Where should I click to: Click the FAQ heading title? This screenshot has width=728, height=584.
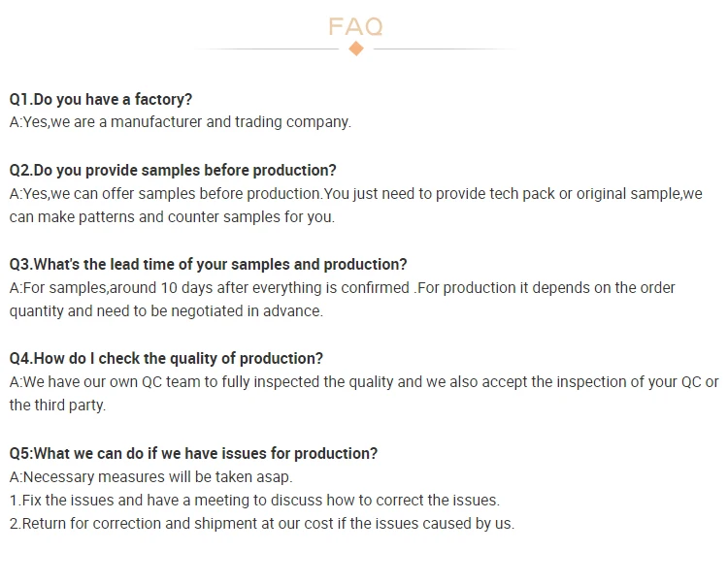pyautogui.click(x=355, y=26)
